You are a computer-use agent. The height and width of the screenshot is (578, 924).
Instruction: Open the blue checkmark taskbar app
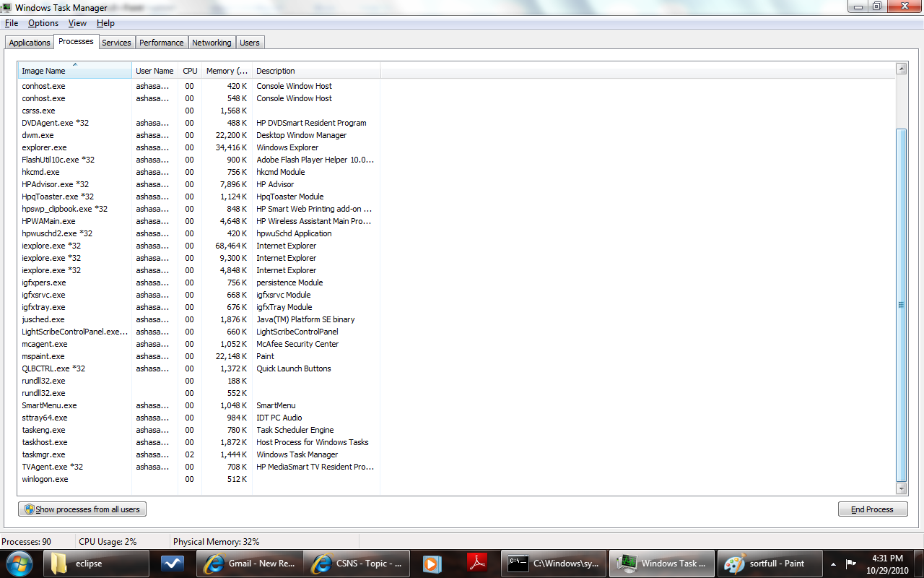pyautogui.click(x=172, y=564)
